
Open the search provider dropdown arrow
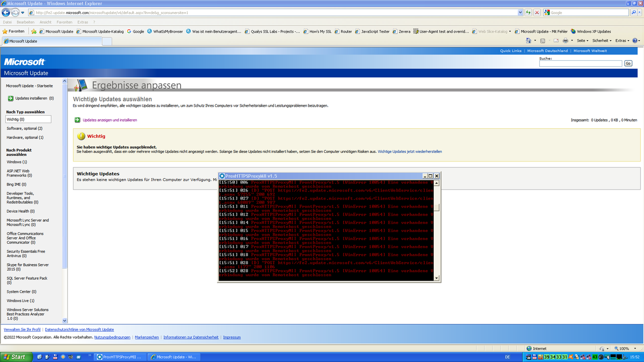tap(640, 12)
